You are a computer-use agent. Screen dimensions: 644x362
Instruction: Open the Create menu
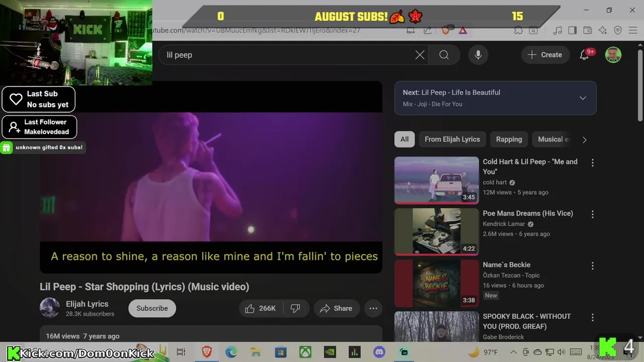point(545,55)
